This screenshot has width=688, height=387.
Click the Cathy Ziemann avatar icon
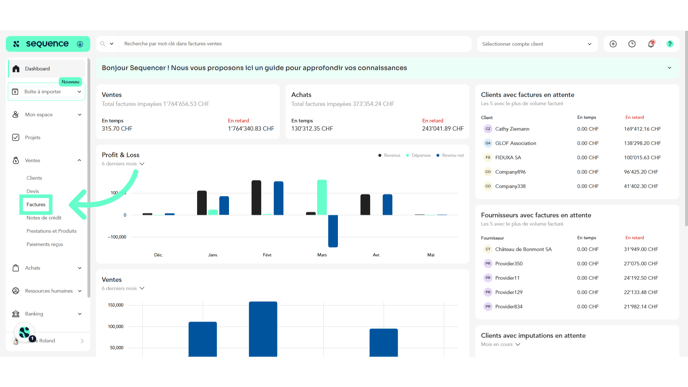(487, 129)
